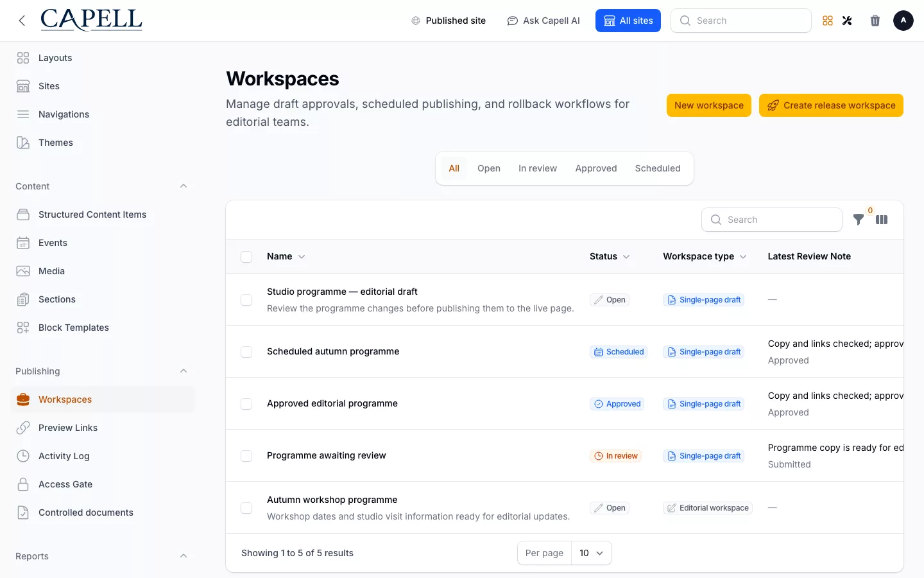The image size is (924, 578).
Task: Click the table search field
Action: [x=772, y=220]
